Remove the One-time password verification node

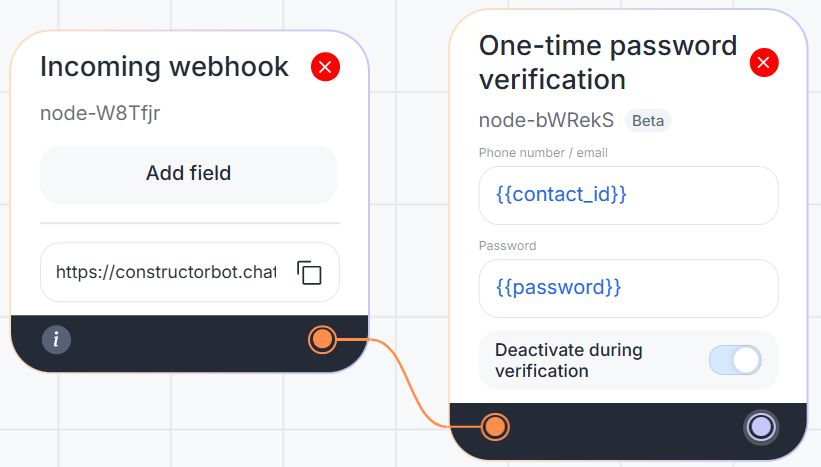pos(764,63)
